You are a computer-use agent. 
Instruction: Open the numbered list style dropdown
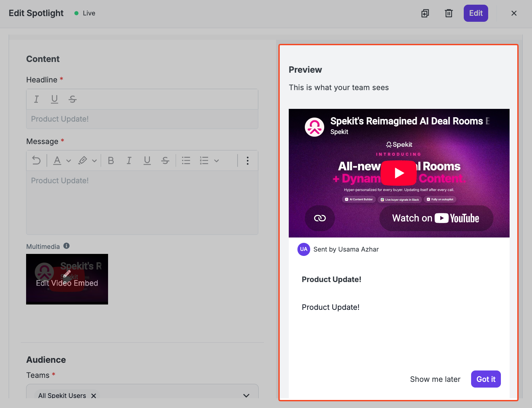pos(216,161)
